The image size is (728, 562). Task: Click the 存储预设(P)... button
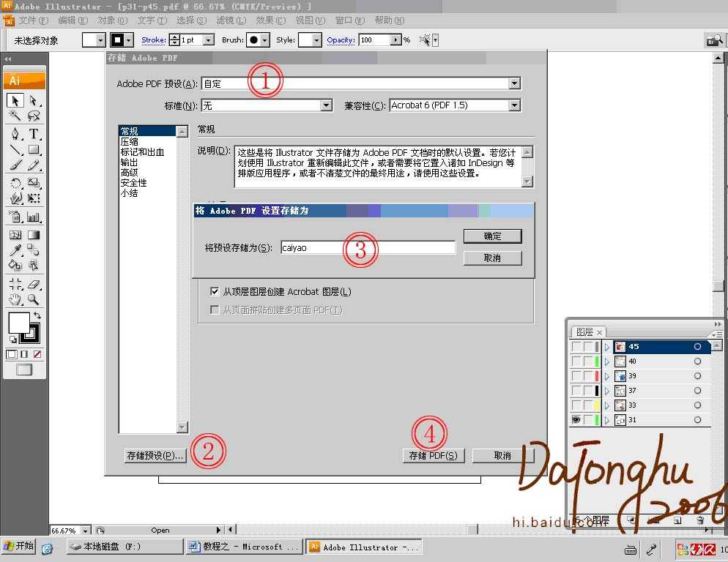coord(155,456)
